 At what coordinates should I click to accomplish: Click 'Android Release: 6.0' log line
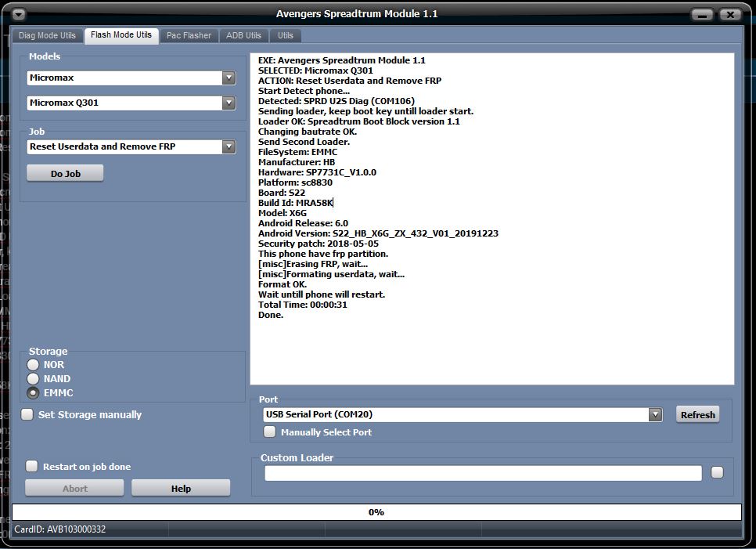tap(304, 223)
